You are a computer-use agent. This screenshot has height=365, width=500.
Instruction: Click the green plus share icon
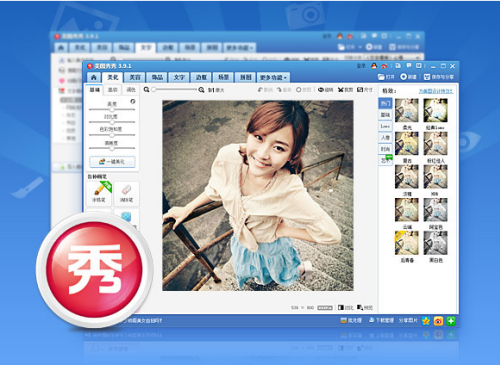click(x=451, y=321)
